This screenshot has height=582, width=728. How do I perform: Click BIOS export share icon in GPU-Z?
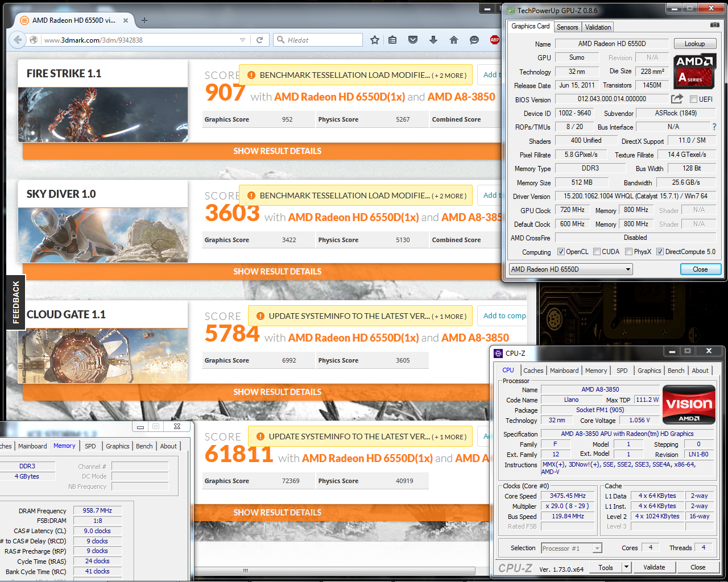[677, 99]
